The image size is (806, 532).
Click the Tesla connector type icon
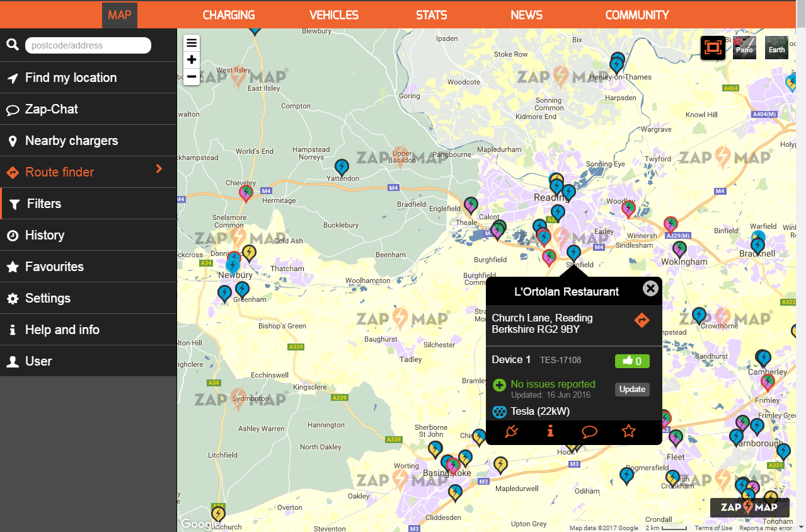point(499,412)
